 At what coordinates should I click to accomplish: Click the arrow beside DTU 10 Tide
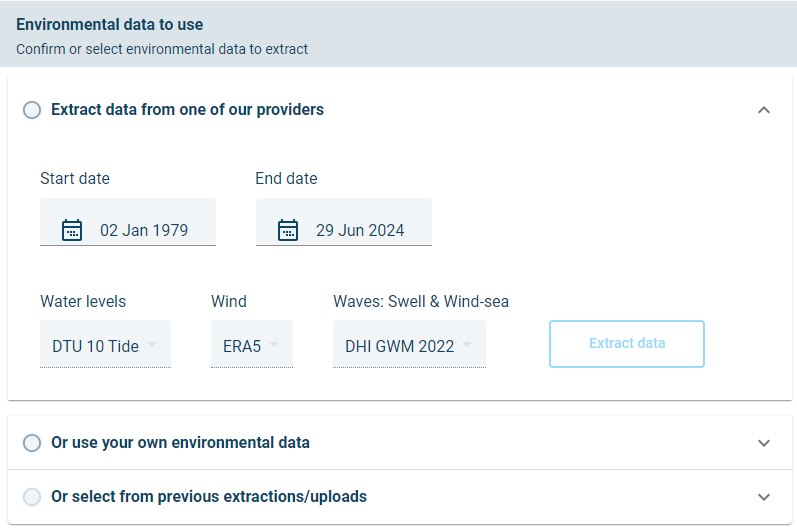153,345
